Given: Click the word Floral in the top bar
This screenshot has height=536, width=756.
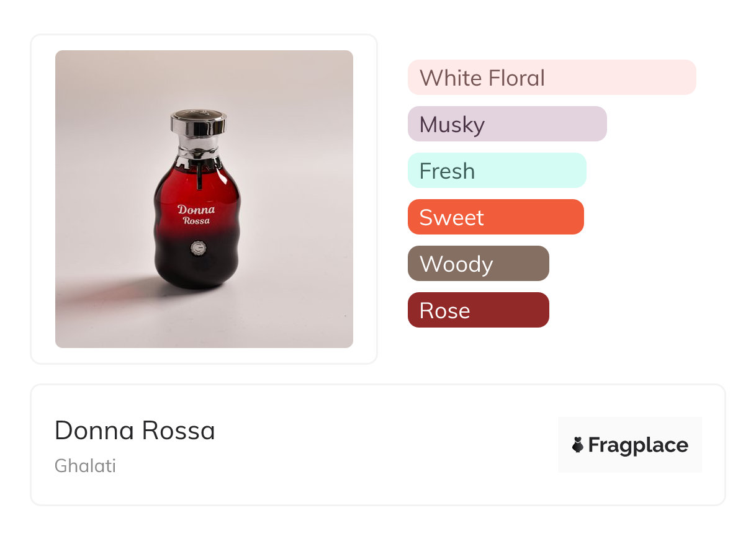Looking at the screenshot, I should [516, 78].
